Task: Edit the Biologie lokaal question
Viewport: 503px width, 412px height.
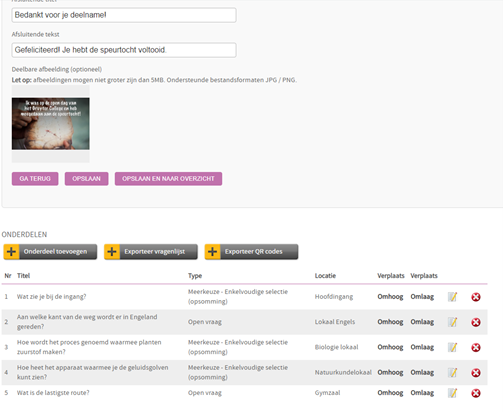Action: pos(452,347)
